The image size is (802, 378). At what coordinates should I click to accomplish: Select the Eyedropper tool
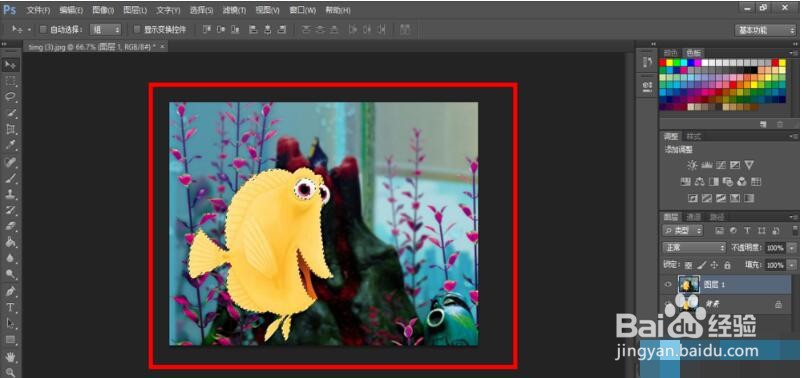coord(10,146)
